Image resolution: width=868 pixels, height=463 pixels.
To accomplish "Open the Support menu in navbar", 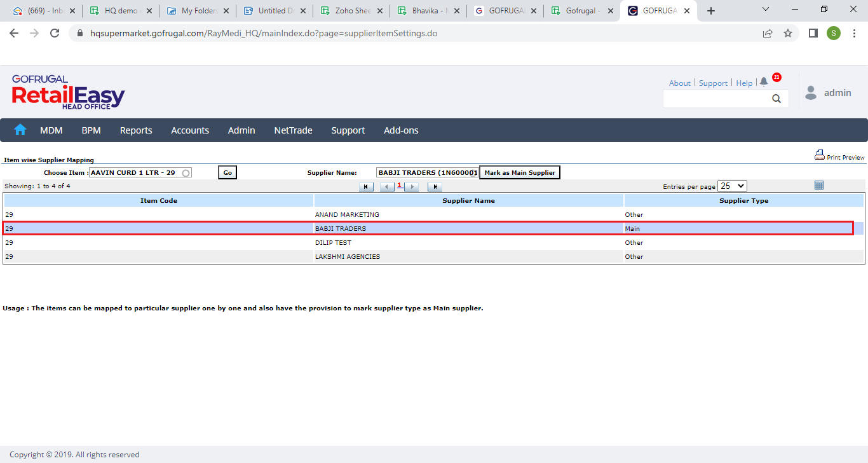I will click(x=348, y=130).
